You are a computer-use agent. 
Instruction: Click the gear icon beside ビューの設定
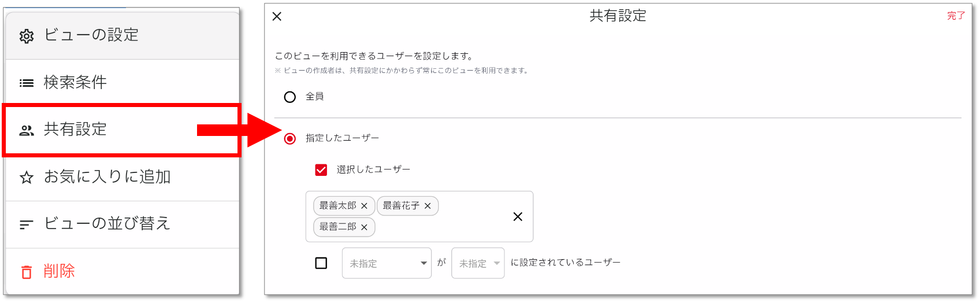click(27, 36)
